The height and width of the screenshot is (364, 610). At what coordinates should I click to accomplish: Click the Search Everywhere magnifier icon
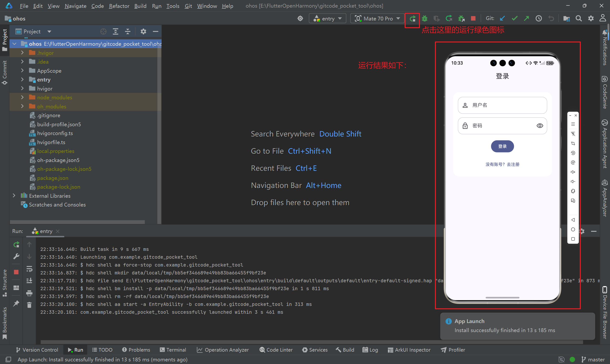[x=579, y=19]
